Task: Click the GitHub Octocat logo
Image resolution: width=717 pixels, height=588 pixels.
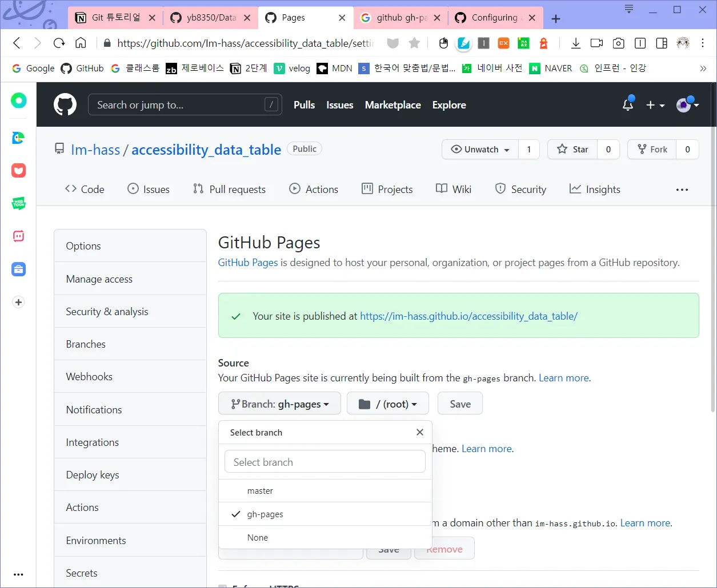Action: pos(65,105)
